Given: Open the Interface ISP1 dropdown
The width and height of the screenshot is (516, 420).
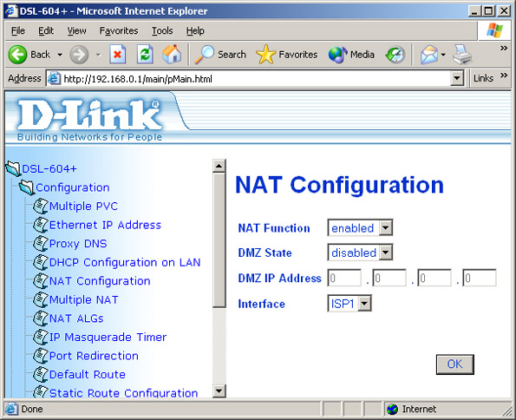Looking at the screenshot, I should coord(349,303).
